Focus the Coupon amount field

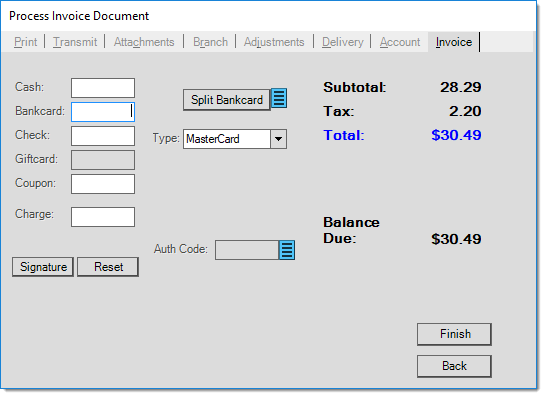(103, 184)
